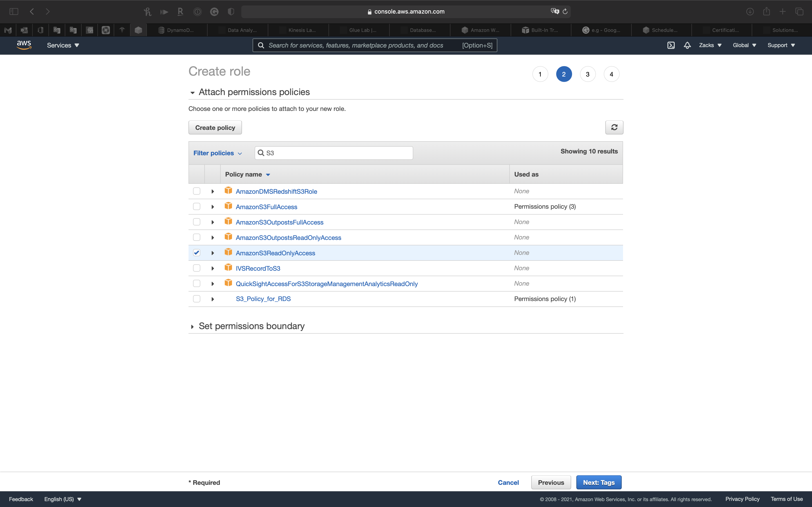
Task: Open the Filter policies dropdown
Action: [x=217, y=153]
